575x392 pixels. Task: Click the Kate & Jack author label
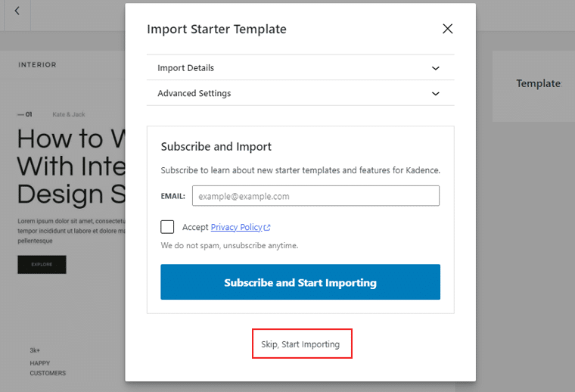69,114
